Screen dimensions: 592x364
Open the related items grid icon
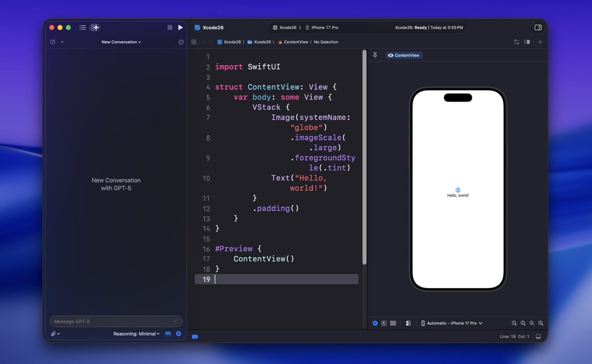point(194,42)
